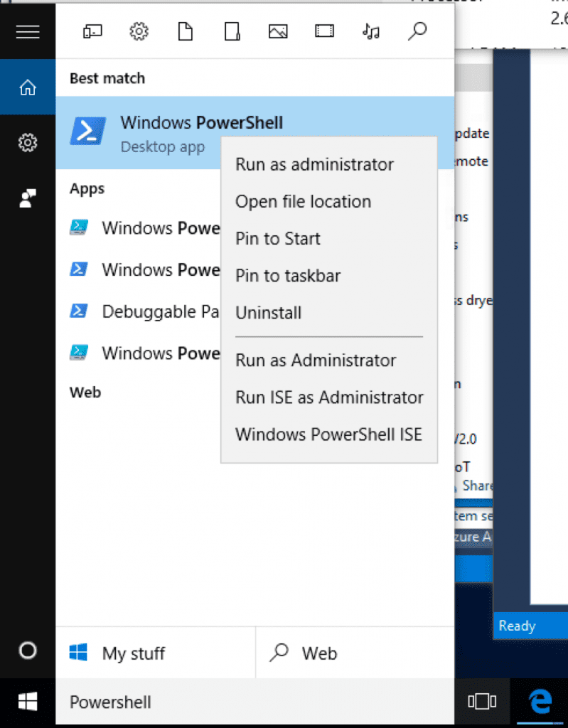Screen dimensions: 568x728
Task: Open Cortana settings gear in left sidebar
Action: pos(28,142)
